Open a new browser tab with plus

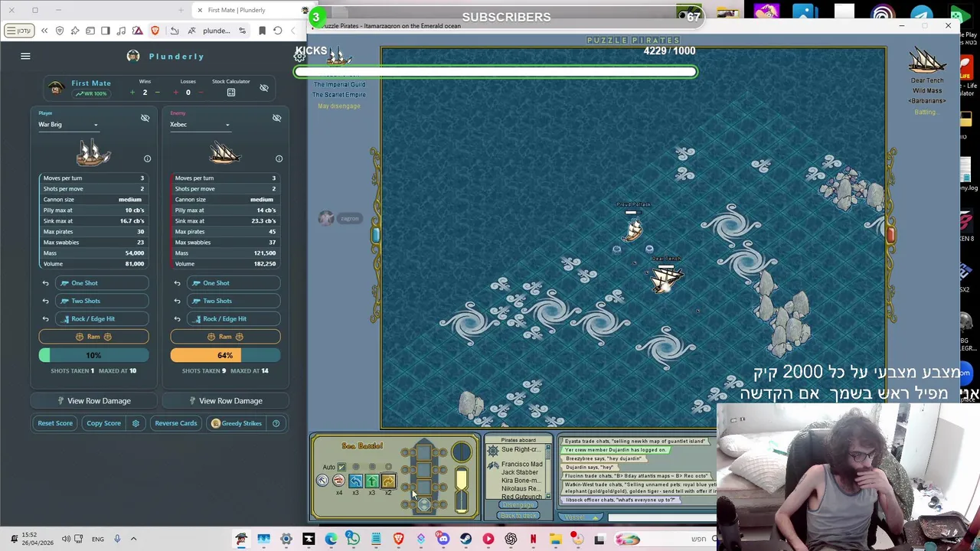point(181,10)
